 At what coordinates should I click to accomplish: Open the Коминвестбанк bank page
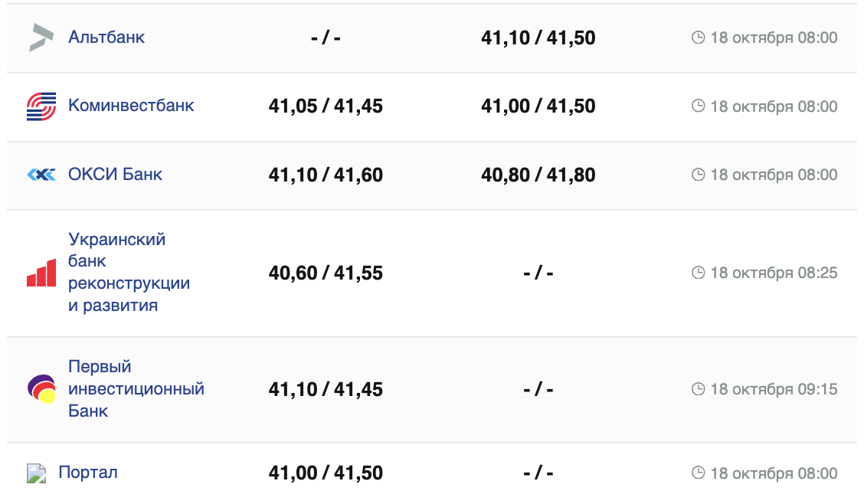[x=131, y=105]
